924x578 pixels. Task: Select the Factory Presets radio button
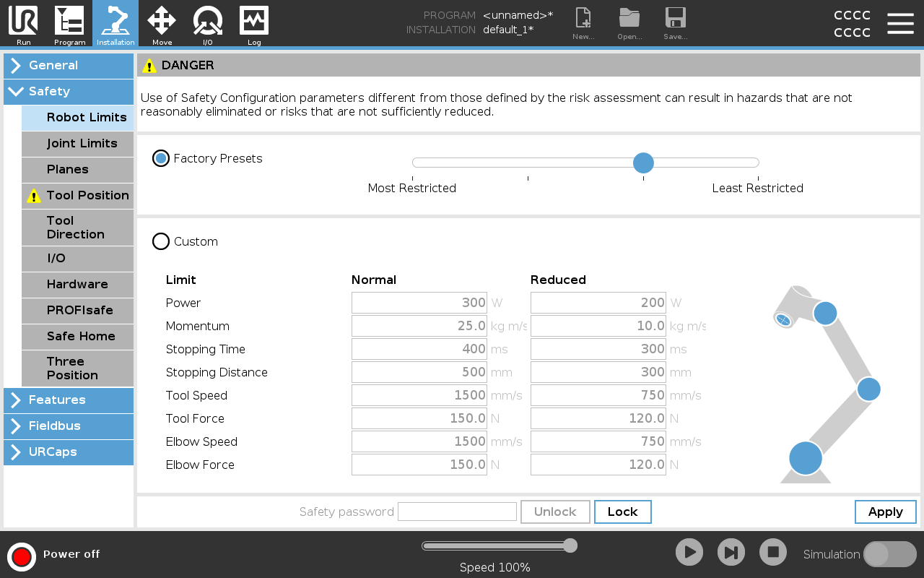[x=161, y=158]
